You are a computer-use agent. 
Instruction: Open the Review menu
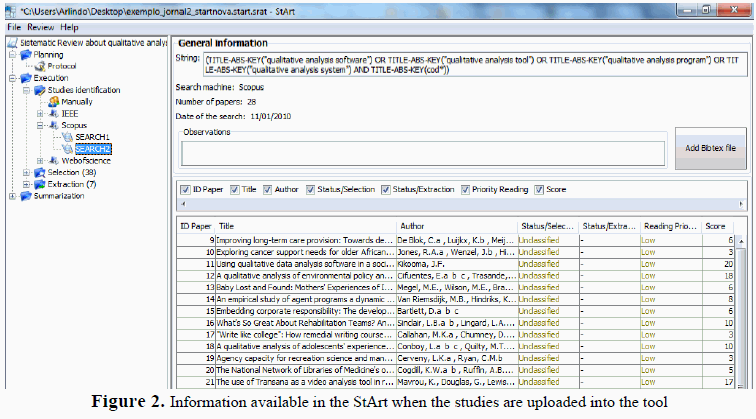click(x=43, y=27)
